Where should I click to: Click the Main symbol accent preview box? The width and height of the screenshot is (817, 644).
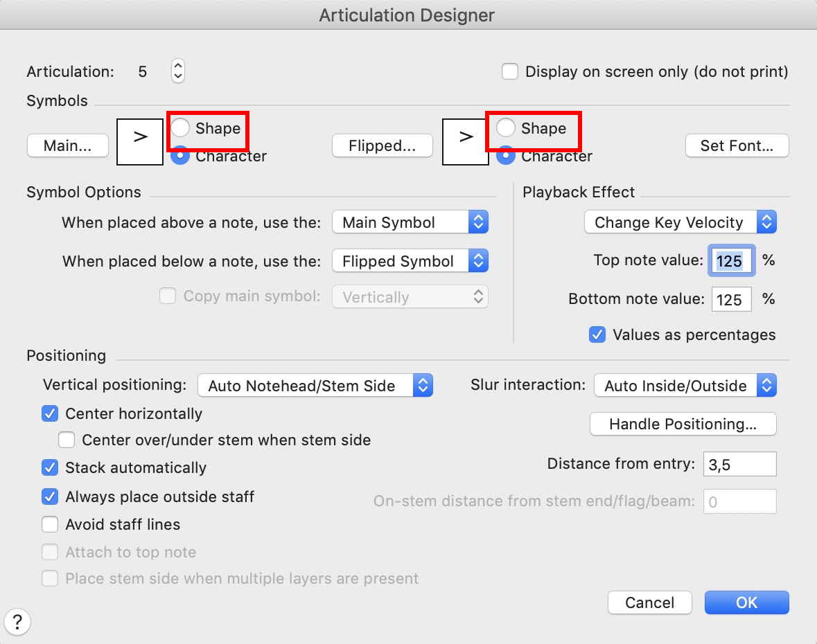tap(141, 141)
